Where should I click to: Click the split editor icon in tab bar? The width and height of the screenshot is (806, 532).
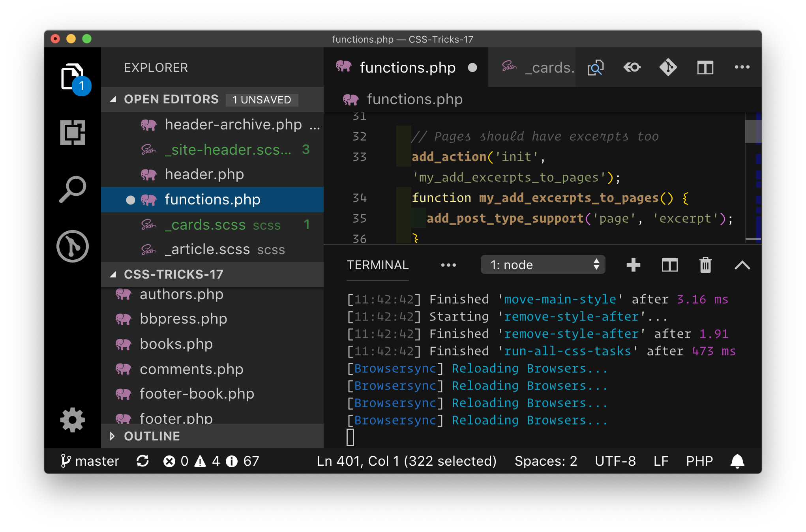[705, 67]
